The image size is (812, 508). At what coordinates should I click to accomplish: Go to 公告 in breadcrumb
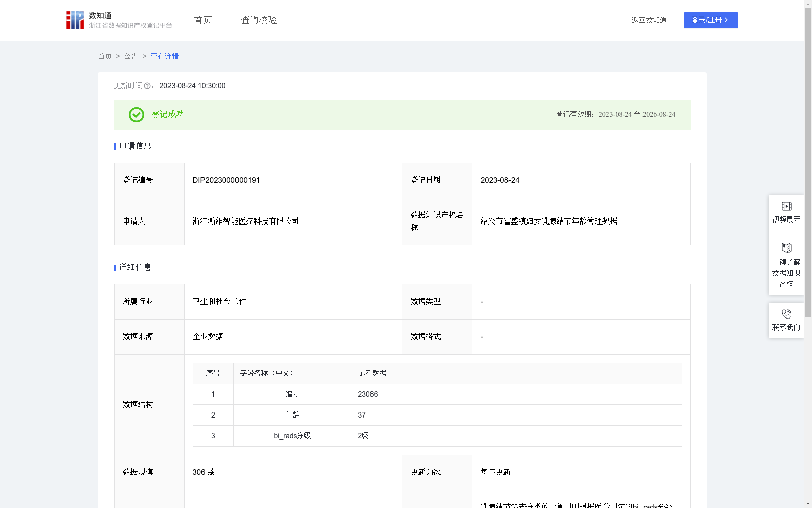tap(131, 56)
